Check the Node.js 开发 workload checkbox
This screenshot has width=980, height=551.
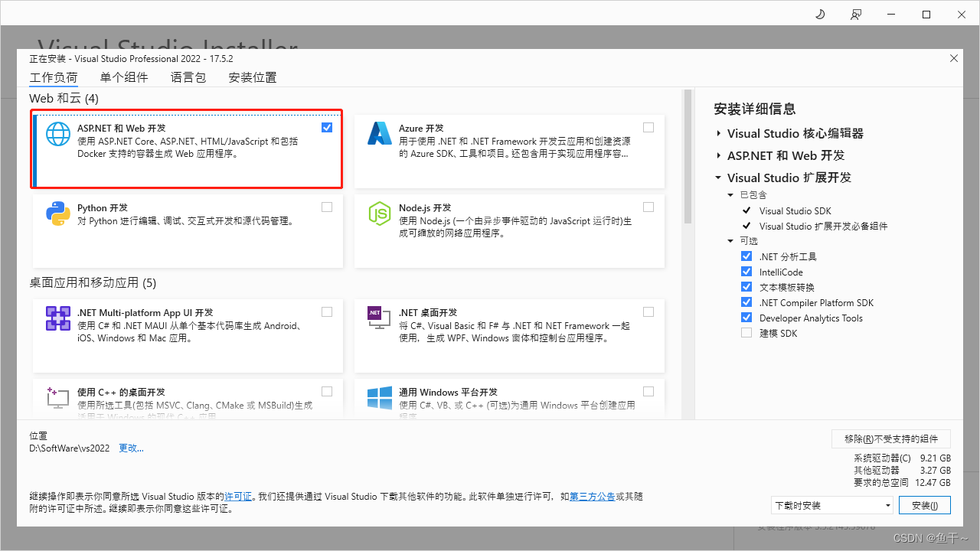point(648,207)
